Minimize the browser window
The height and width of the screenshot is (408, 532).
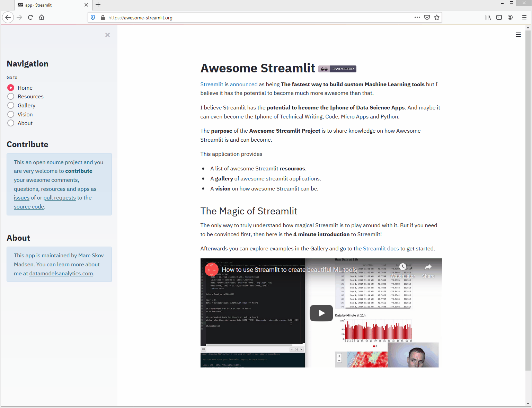coord(502,3)
